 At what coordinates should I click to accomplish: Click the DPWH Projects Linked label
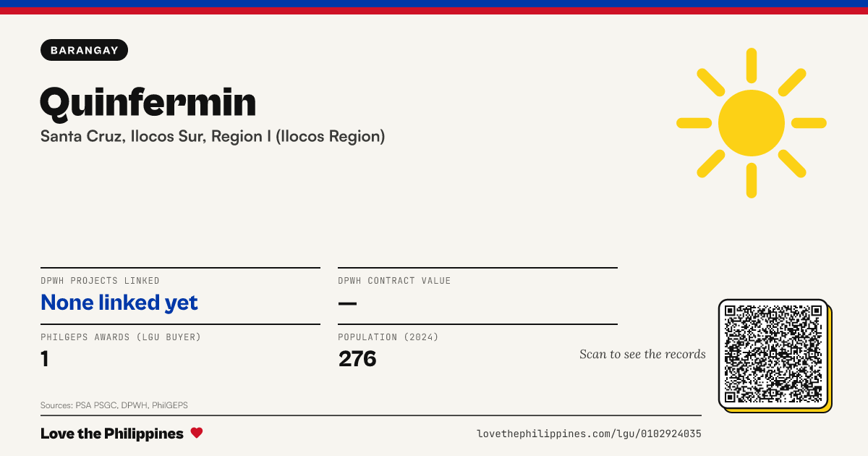coord(101,281)
